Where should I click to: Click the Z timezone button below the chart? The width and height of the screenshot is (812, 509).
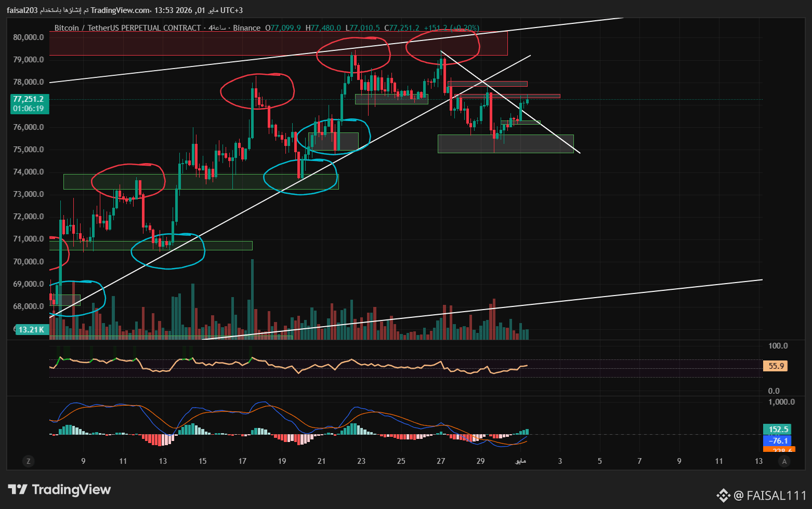(29, 461)
